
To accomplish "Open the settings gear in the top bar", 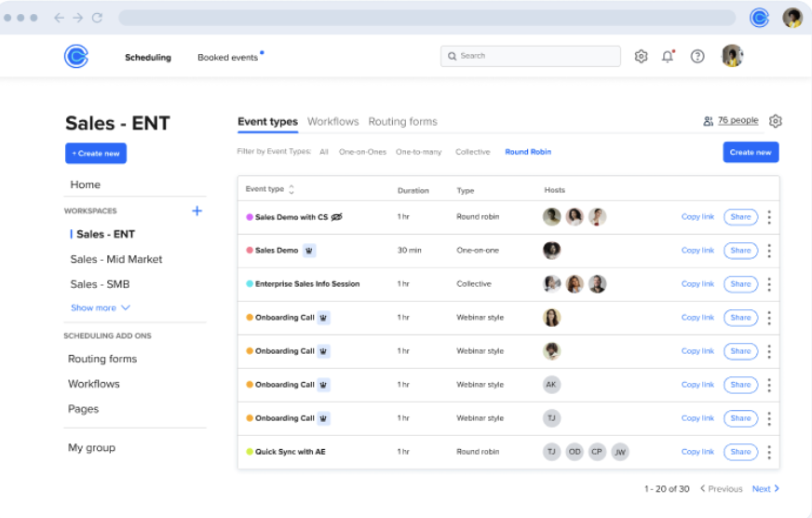I will click(x=641, y=56).
